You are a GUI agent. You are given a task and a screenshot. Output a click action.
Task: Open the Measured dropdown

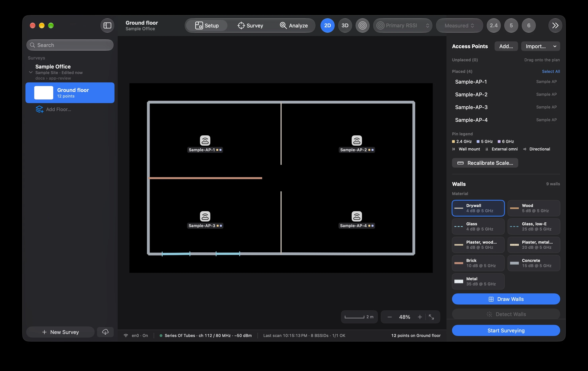459,25
